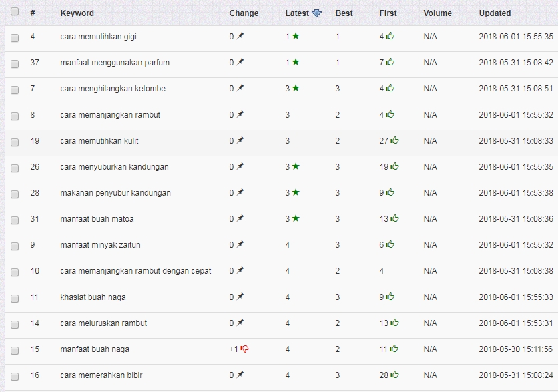Sort table by Volume column header

point(437,13)
